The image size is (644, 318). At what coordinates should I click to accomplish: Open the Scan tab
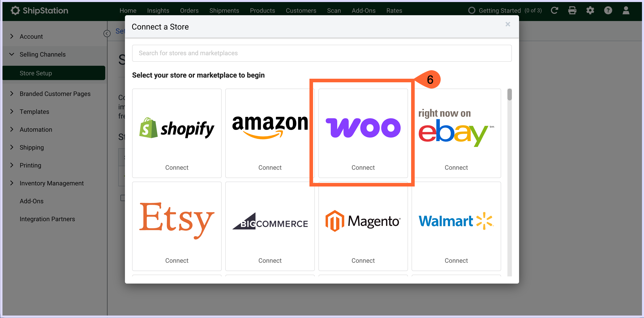click(x=334, y=11)
